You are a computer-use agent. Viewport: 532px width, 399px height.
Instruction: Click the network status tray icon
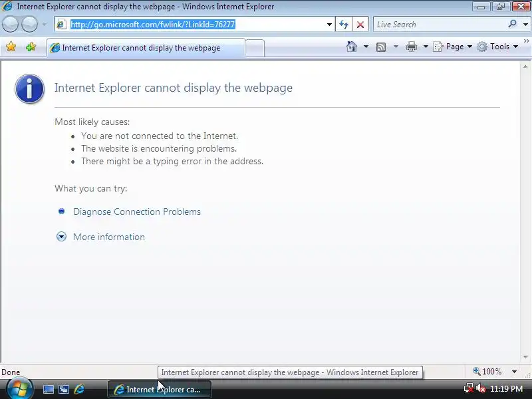tap(469, 388)
